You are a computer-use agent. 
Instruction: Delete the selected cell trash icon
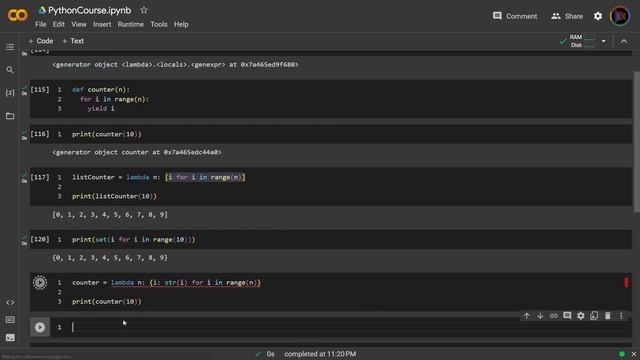tap(608, 316)
